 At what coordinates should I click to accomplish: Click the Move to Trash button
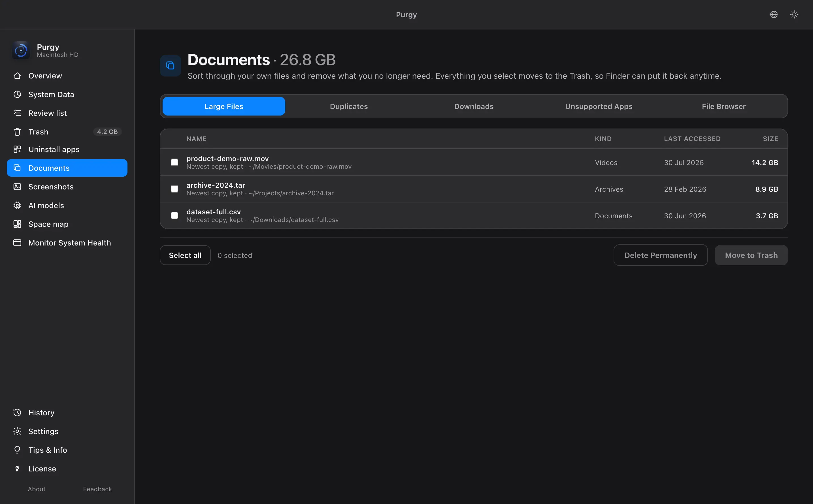(751, 255)
